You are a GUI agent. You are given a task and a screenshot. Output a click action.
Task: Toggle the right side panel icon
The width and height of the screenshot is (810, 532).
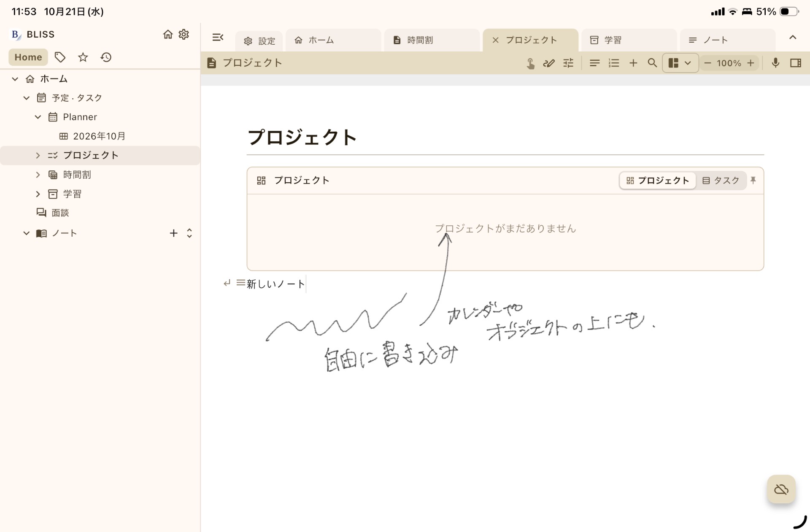pyautogui.click(x=796, y=63)
